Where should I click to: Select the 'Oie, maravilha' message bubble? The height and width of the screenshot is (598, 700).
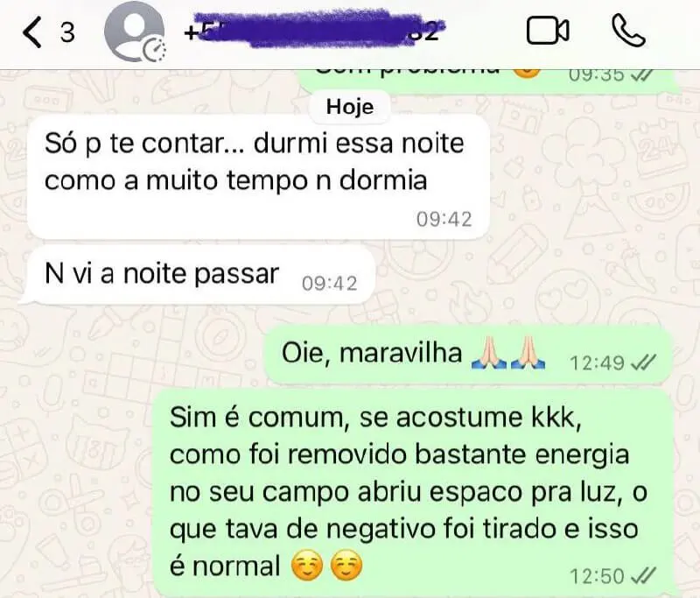pyautogui.click(x=468, y=355)
